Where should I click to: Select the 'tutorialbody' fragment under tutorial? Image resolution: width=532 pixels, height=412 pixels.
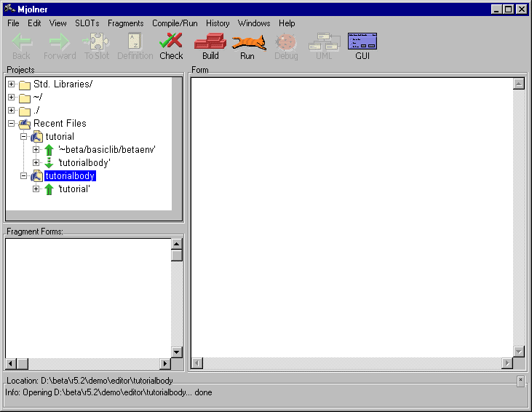[84, 163]
